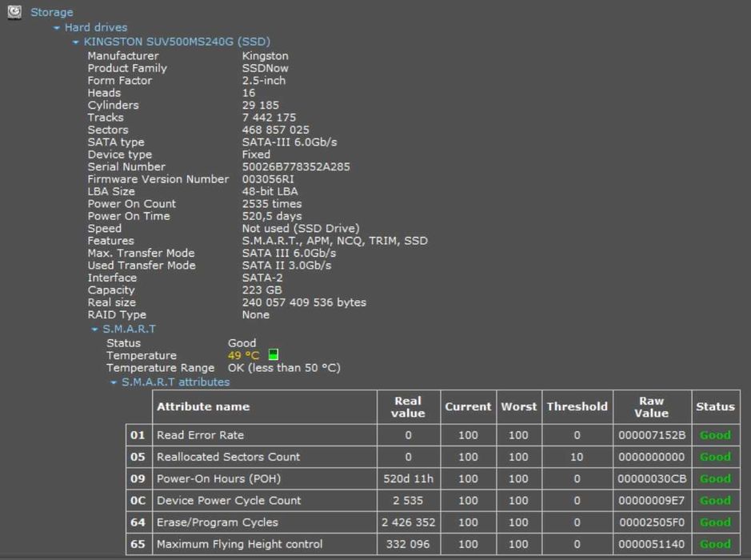
Task: Click attribute ID 05 cell
Action: coord(138,457)
